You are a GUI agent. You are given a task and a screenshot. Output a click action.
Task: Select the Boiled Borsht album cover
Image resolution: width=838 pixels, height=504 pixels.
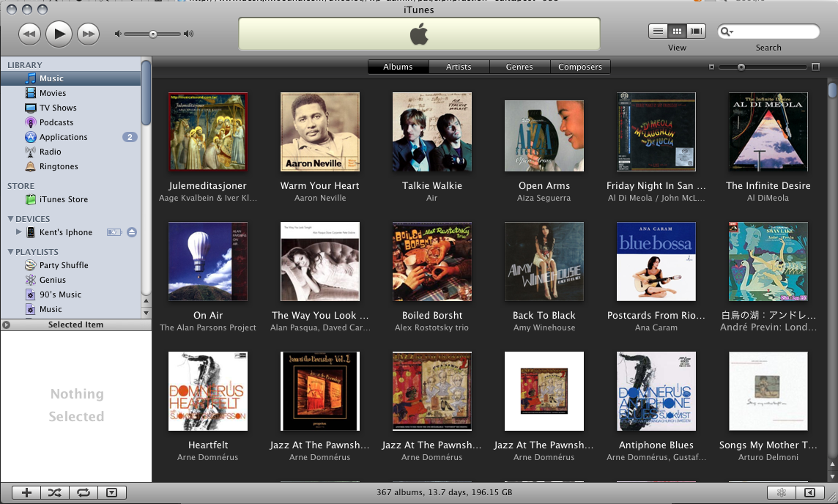point(432,262)
